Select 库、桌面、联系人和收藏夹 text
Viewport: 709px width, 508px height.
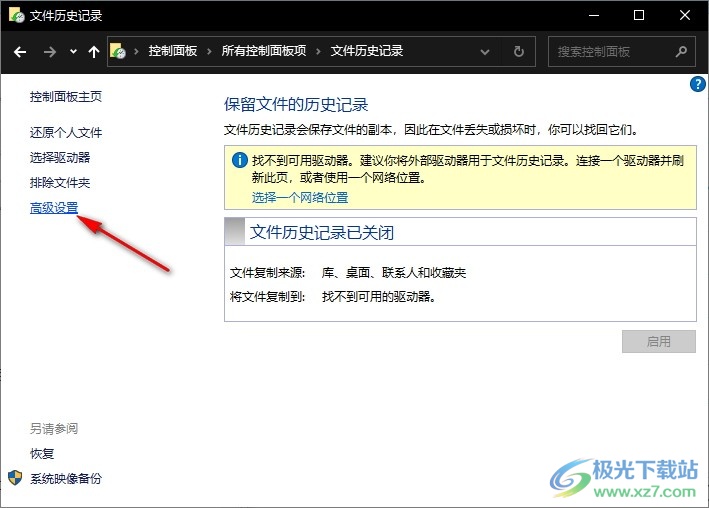point(394,273)
